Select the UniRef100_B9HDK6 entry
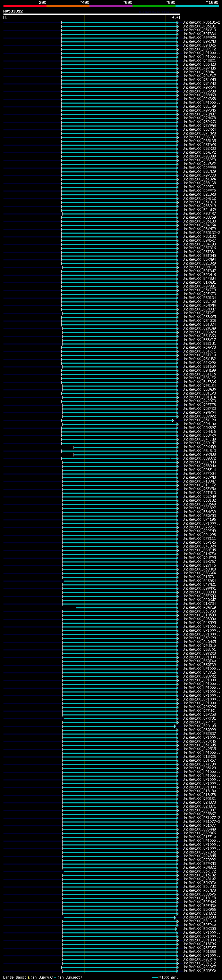The height and width of the screenshot is (980, 222). click(x=199, y=45)
